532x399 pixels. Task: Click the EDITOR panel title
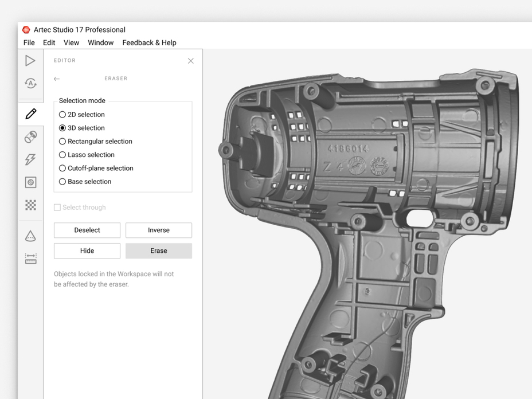click(x=64, y=60)
